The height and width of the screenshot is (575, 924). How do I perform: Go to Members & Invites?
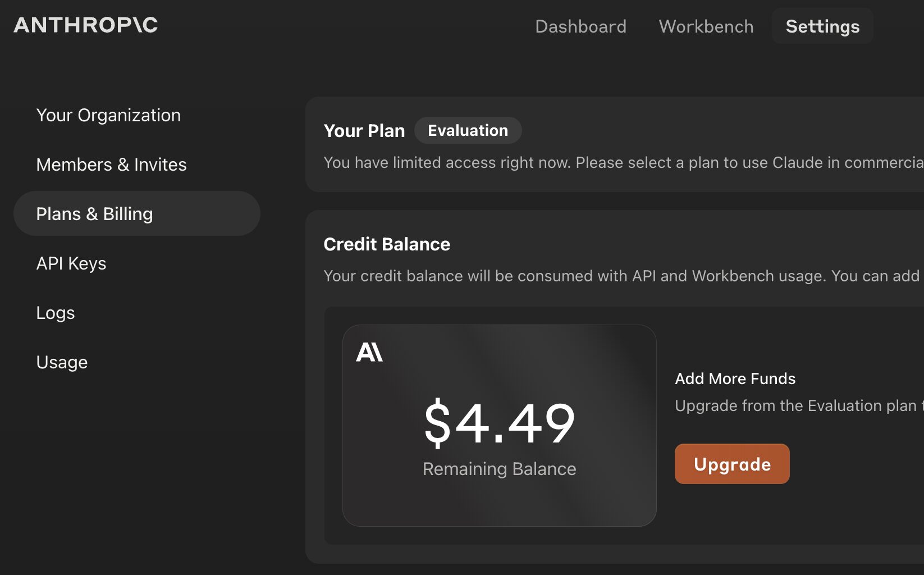coord(111,165)
